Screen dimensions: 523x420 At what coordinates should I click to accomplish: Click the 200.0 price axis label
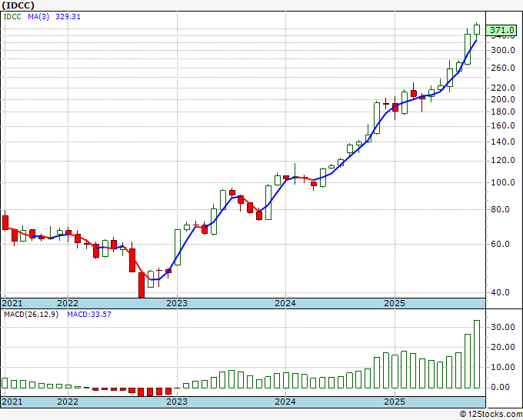click(x=503, y=99)
